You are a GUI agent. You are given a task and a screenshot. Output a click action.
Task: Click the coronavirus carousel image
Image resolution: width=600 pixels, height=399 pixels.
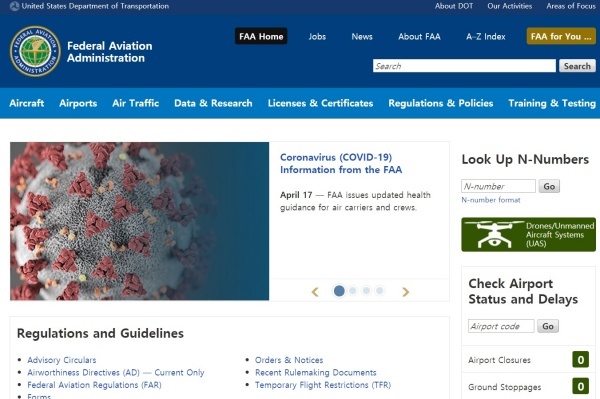pyautogui.click(x=139, y=221)
